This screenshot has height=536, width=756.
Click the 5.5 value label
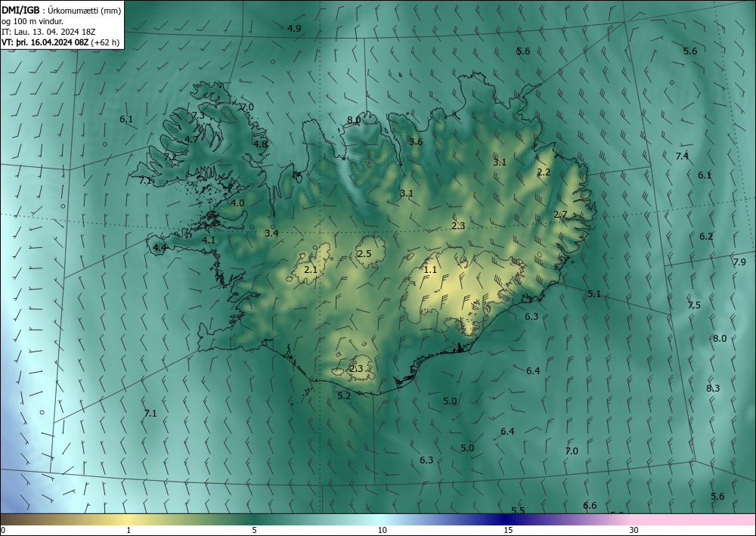point(519,510)
